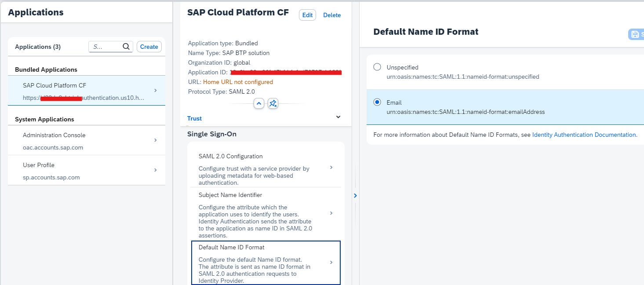Open Identity Authentication Documentation link
Screen dimensions: 644x285
tap(584, 135)
